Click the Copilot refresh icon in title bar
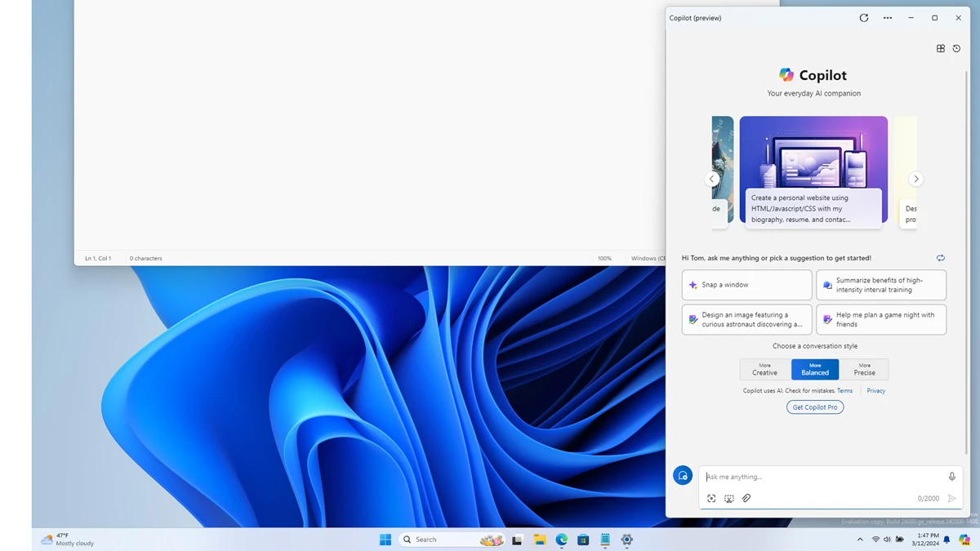Screen dimensions: 980x551 point(864,18)
